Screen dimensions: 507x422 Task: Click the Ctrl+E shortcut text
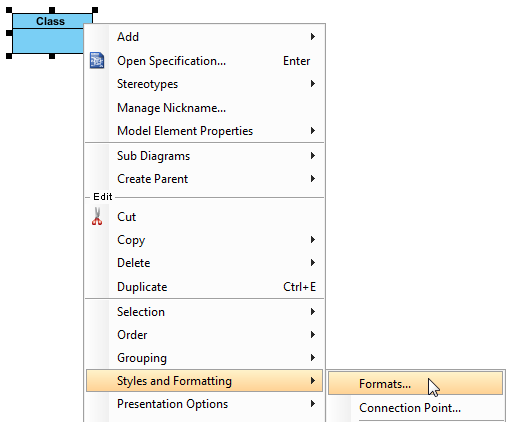point(299,287)
